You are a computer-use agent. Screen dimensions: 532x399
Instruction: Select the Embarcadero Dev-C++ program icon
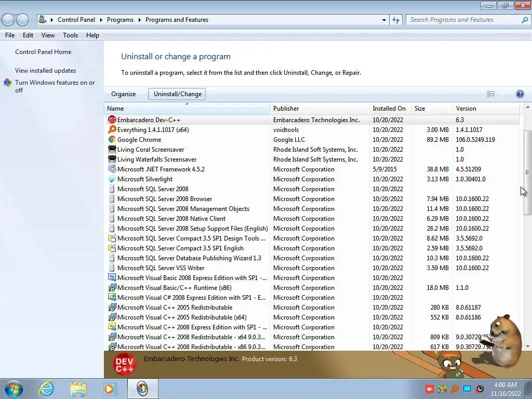pos(112,120)
